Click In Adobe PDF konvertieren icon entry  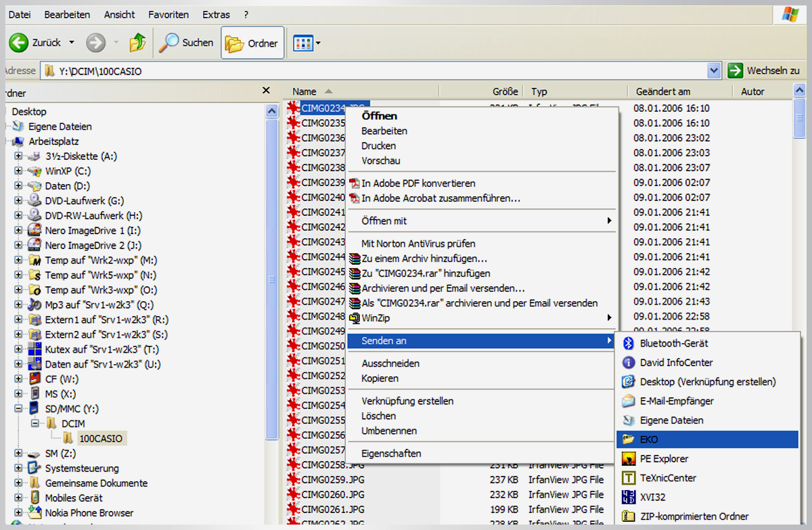[x=482, y=183]
